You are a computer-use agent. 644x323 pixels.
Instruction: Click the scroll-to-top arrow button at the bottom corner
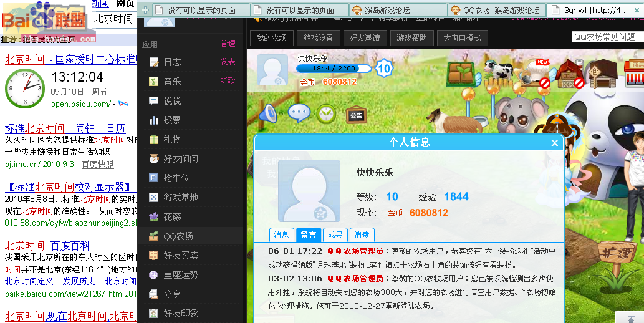pyautogui.click(x=630, y=318)
